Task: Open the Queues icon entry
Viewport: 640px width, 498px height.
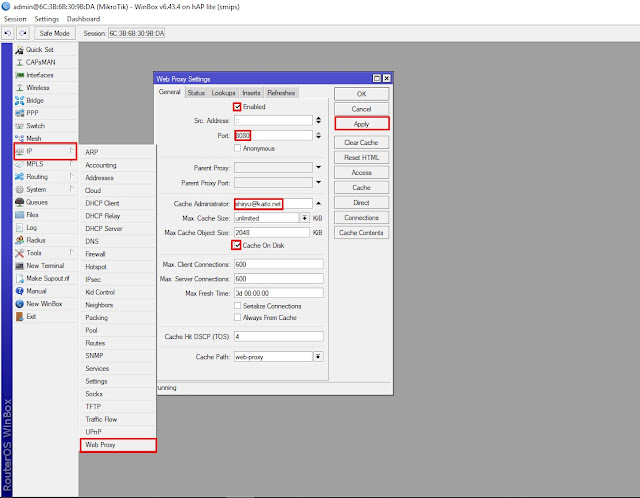Action: click(x=19, y=202)
